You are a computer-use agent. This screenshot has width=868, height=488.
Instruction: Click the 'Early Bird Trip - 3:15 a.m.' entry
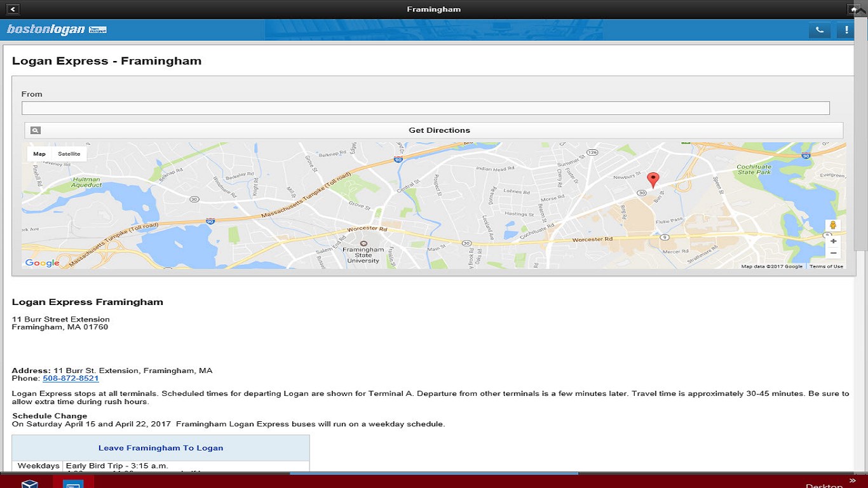pyautogui.click(x=117, y=466)
